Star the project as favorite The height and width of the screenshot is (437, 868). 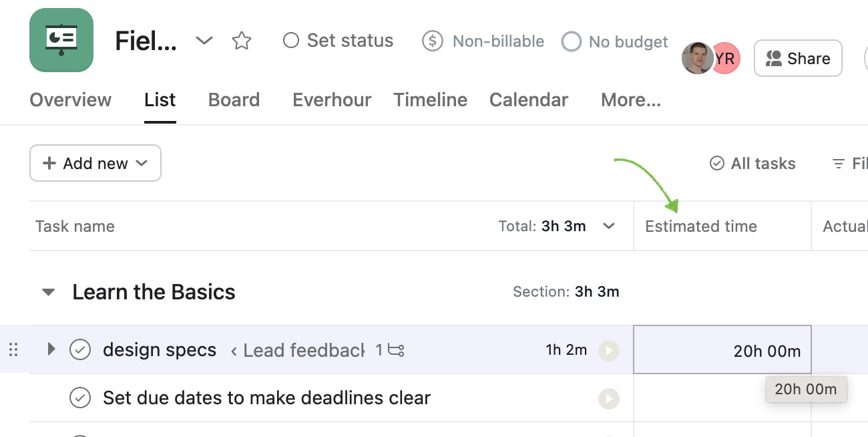(x=241, y=41)
